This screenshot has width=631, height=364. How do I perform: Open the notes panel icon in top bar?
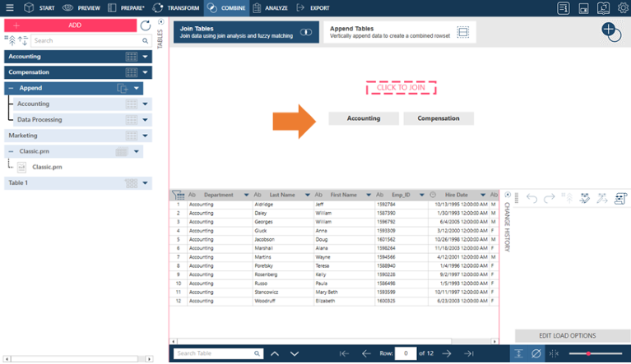click(564, 8)
